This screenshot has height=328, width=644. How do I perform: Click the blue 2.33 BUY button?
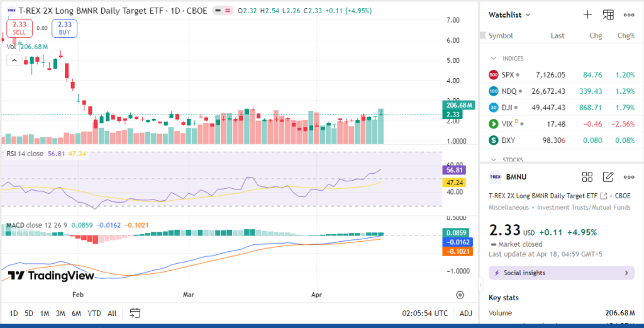coord(64,28)
